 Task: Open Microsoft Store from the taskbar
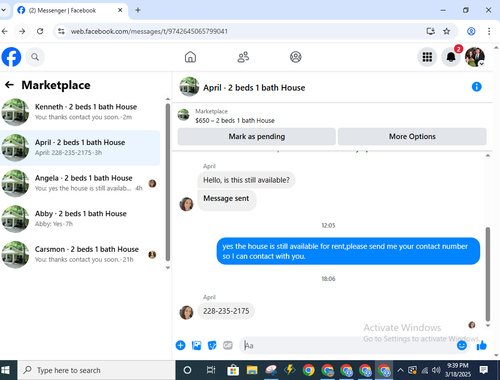tap(233, 370)
